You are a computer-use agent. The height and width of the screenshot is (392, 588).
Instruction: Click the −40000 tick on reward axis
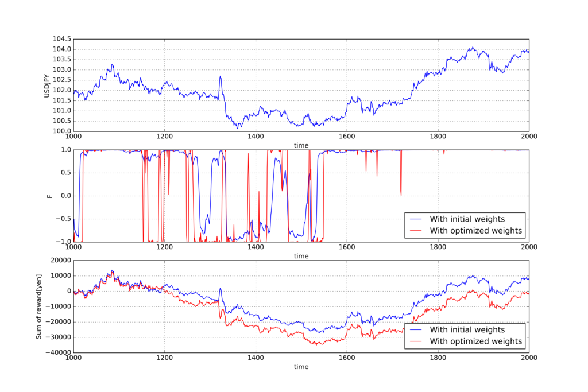[x=58, y=352]
